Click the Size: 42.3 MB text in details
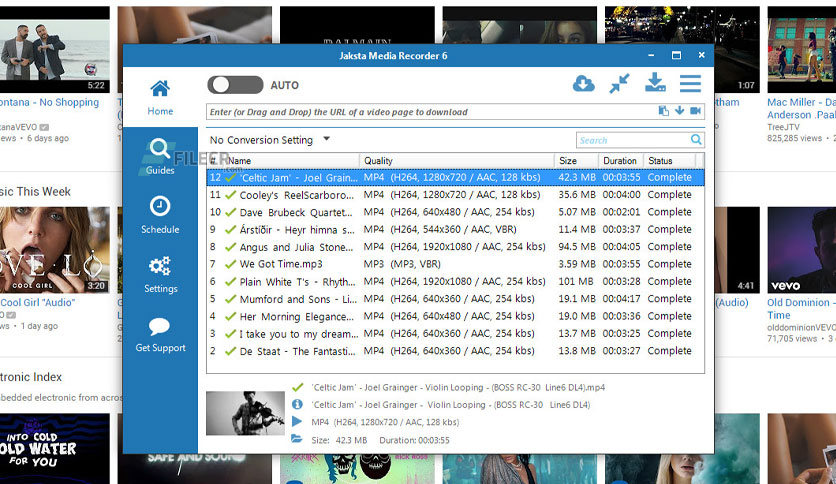The image size is (836, 484). [x=339, y=440]
